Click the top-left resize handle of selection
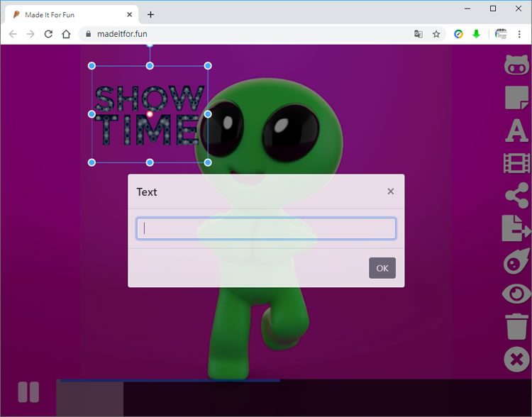Image resolution: width=532 pixels, height=417 pixels. pyautogui.click(x=92, y=66)
